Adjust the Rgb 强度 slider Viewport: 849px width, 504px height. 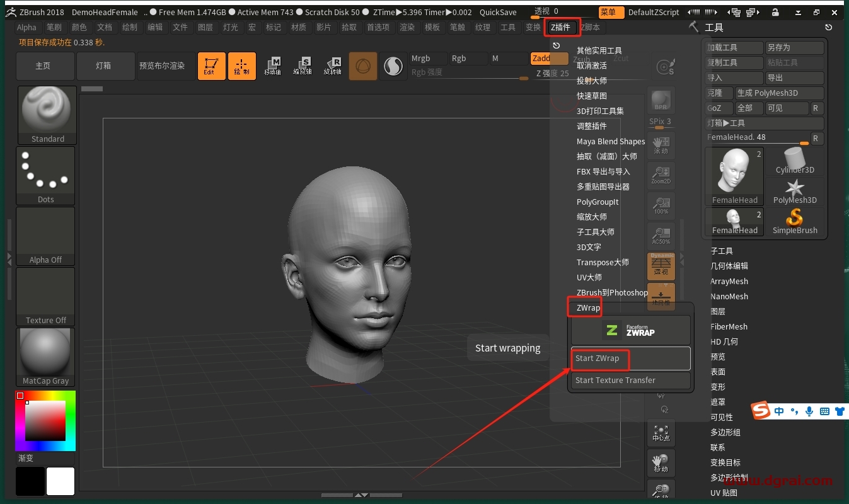(469, 73)
